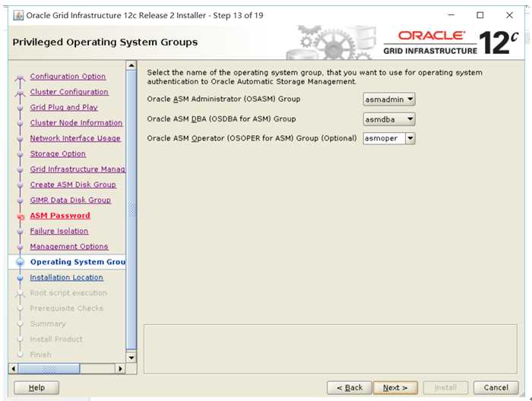Go to the Cluster Configuration step

(69, 92)
